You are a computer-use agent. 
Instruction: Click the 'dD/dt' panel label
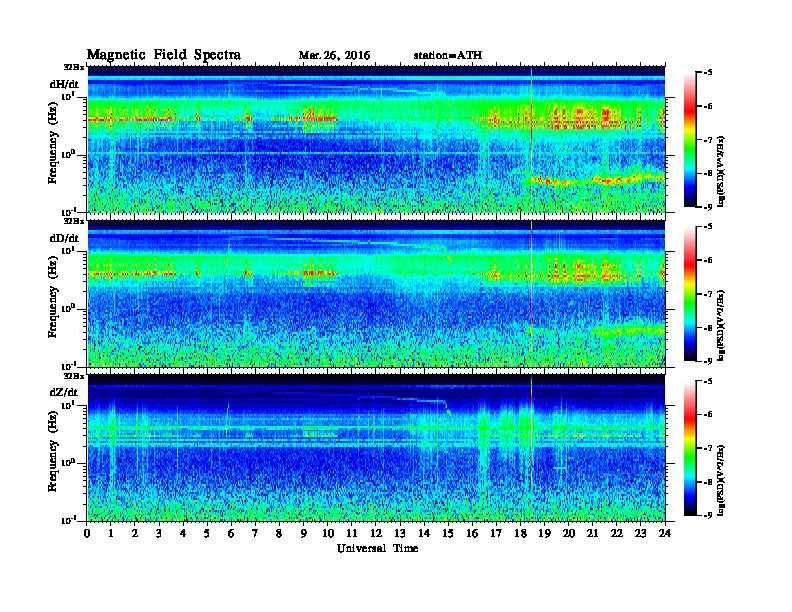click(x=64, y=238)
